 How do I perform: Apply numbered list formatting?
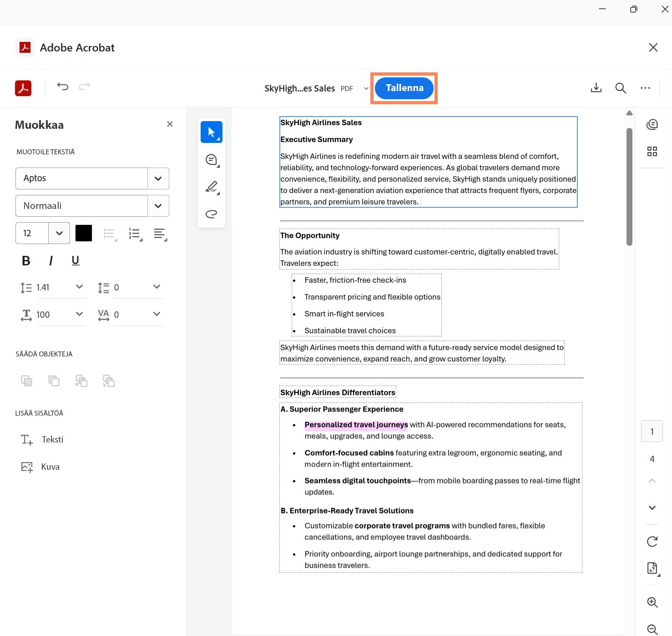(135, 234)
